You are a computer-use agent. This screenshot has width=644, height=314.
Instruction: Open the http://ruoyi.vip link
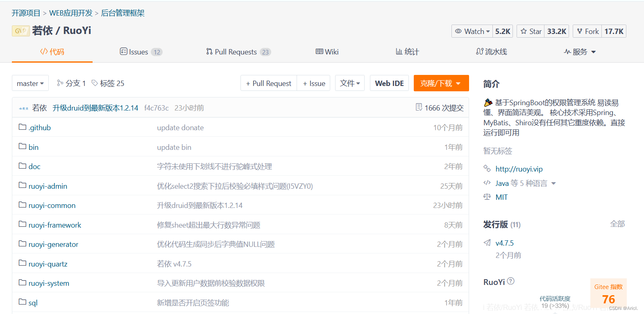[x=519, y=169]
